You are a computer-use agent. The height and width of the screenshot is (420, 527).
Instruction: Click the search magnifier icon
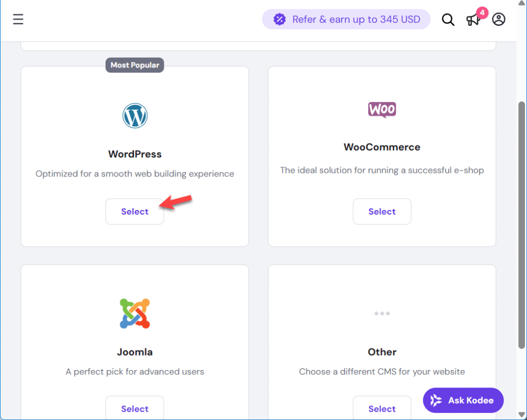click(448, 20)
